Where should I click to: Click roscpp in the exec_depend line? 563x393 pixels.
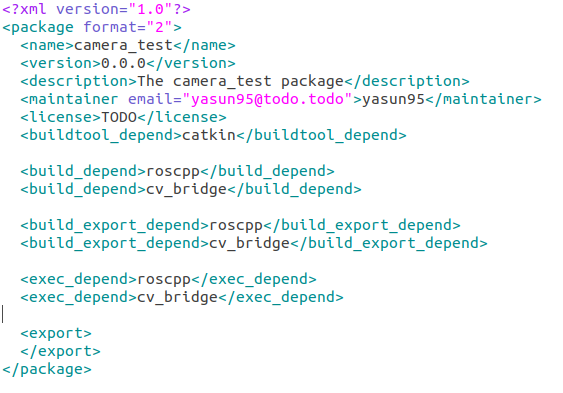point(164,280)
